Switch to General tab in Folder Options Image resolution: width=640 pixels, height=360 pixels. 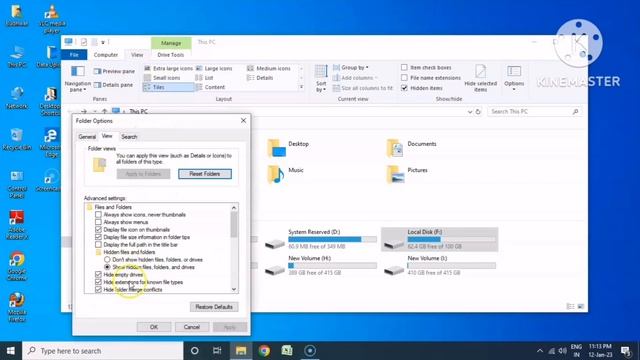tap(87, 137)
